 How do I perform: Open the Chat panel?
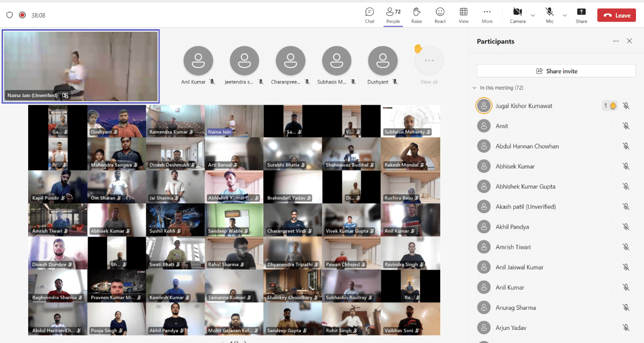(369, 15)
